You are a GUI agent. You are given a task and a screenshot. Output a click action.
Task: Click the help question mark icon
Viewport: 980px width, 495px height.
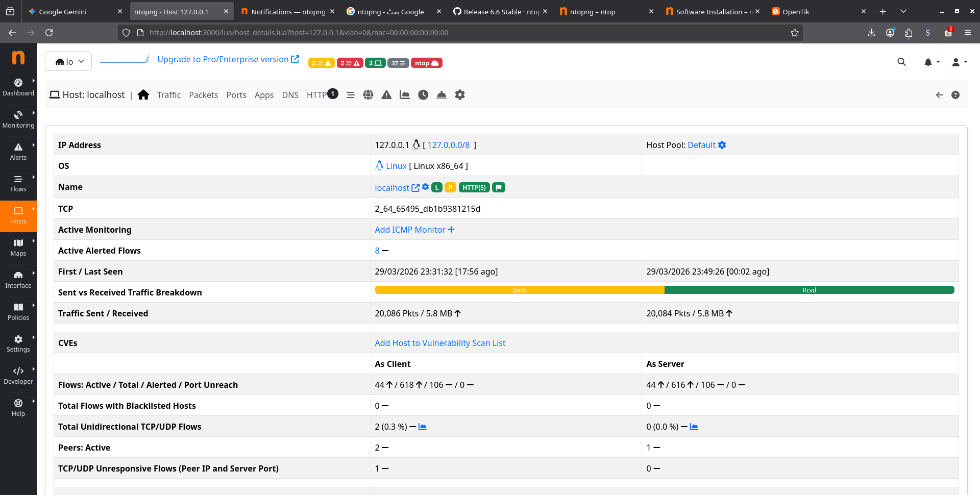[955, 95]
